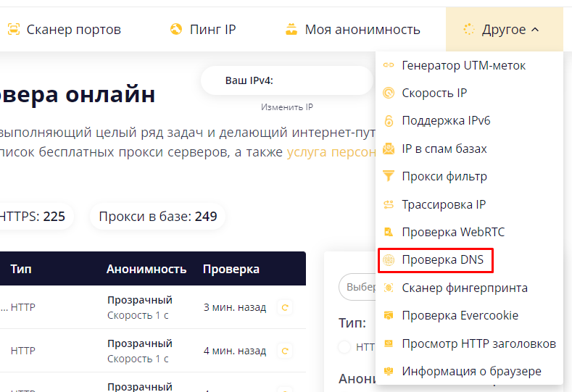The image size is (572, 392).
Task: Recheck proxy checked 3 мин. назад
Action: (285, 307)
